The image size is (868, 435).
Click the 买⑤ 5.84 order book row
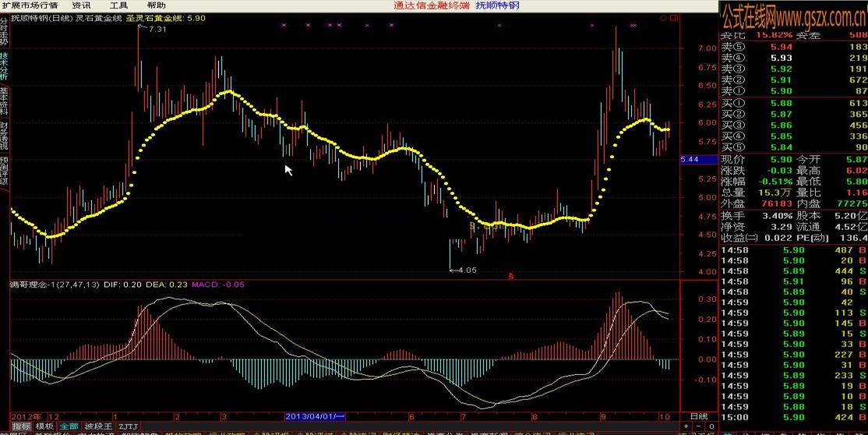pos(794,147)
